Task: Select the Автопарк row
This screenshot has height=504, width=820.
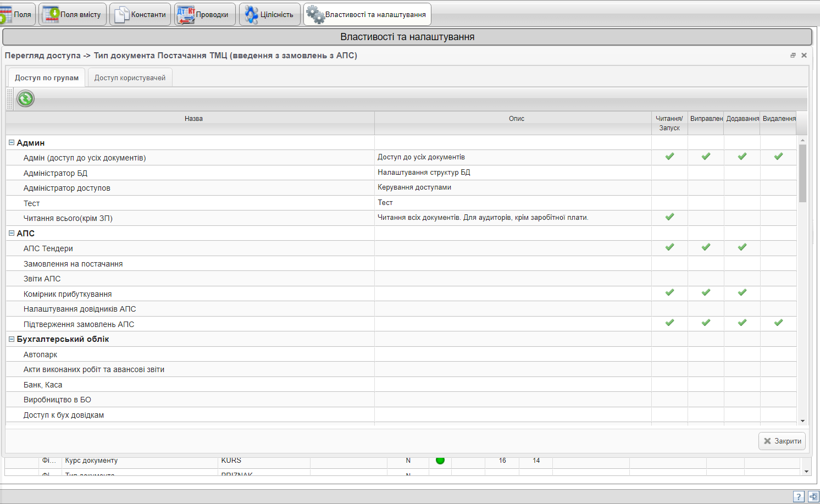Action: click(x=401, y=354)
